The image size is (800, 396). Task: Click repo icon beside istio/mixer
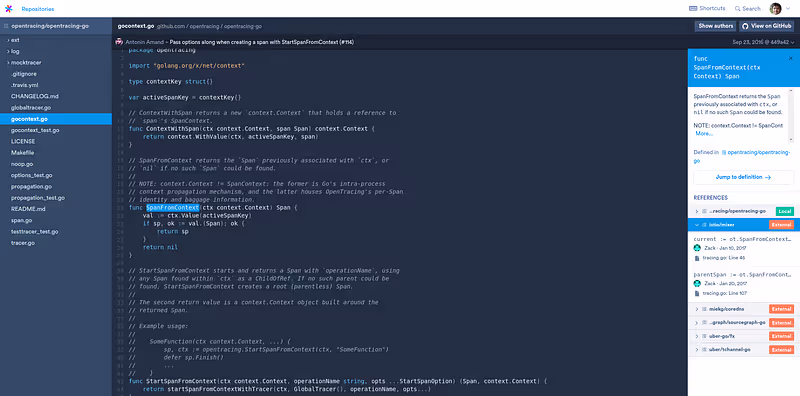pos(704,225)
